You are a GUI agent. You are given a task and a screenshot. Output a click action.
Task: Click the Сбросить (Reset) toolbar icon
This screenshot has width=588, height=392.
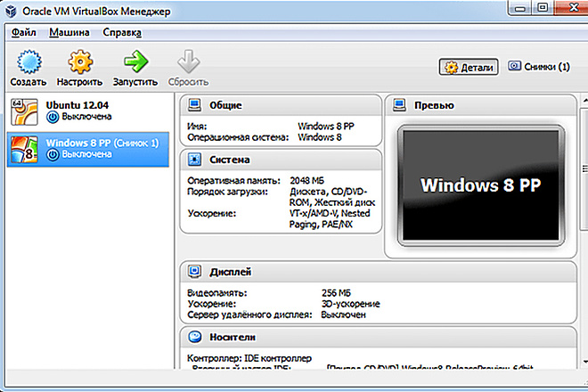point(188,61)
